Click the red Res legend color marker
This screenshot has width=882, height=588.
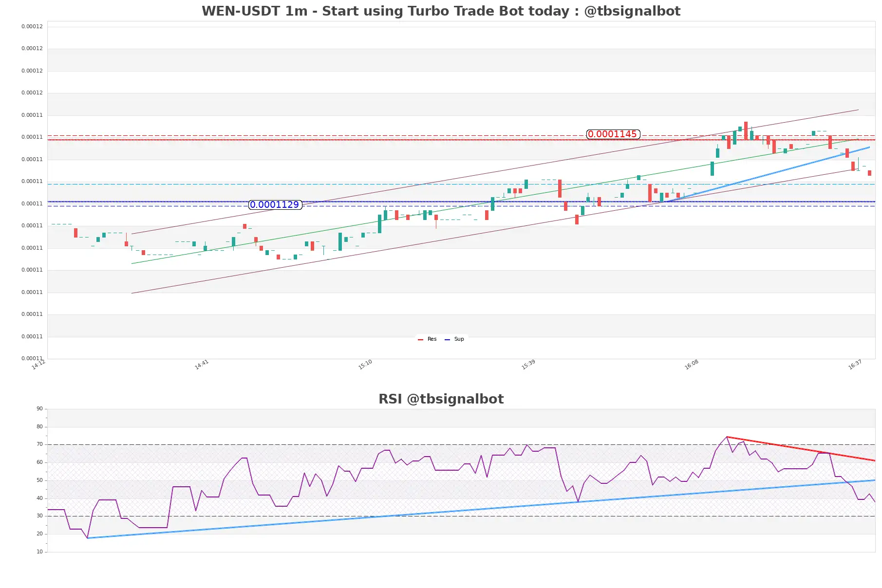coord(420,340)
